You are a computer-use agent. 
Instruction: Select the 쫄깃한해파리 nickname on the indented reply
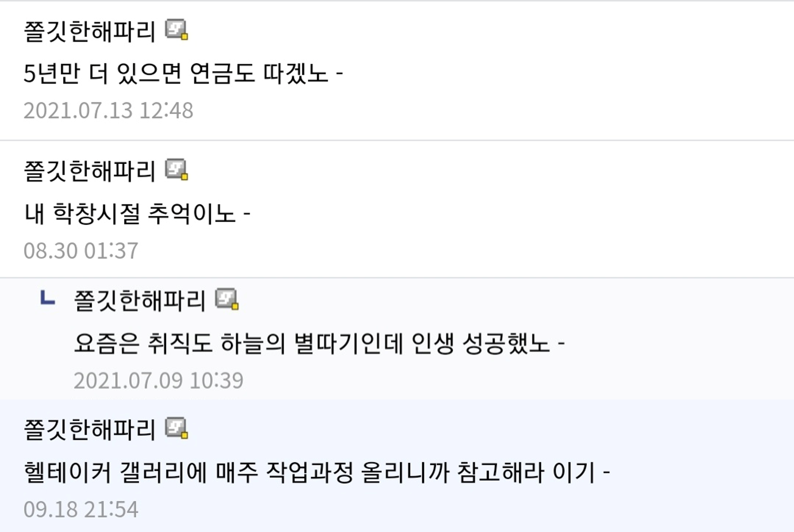(139, 301)
